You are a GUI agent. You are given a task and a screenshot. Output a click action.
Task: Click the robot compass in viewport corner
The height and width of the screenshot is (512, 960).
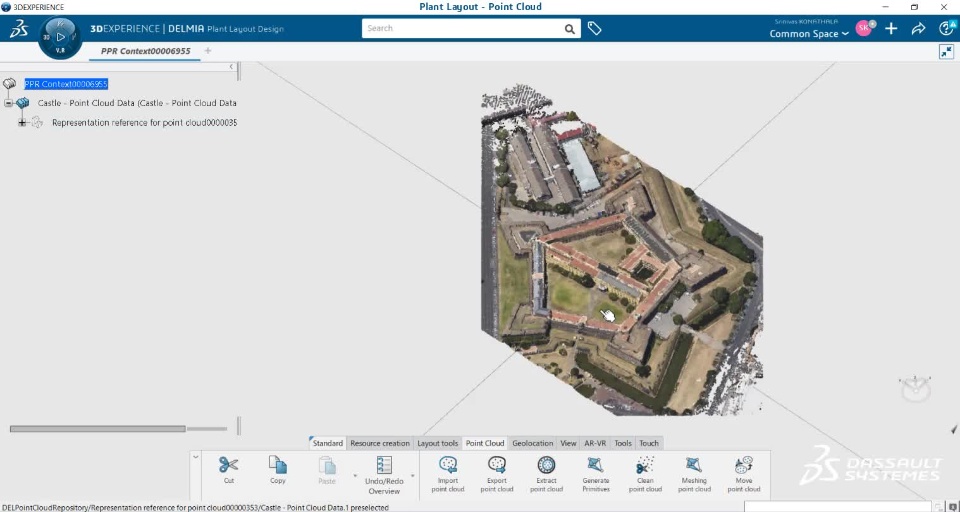(915, 388)
